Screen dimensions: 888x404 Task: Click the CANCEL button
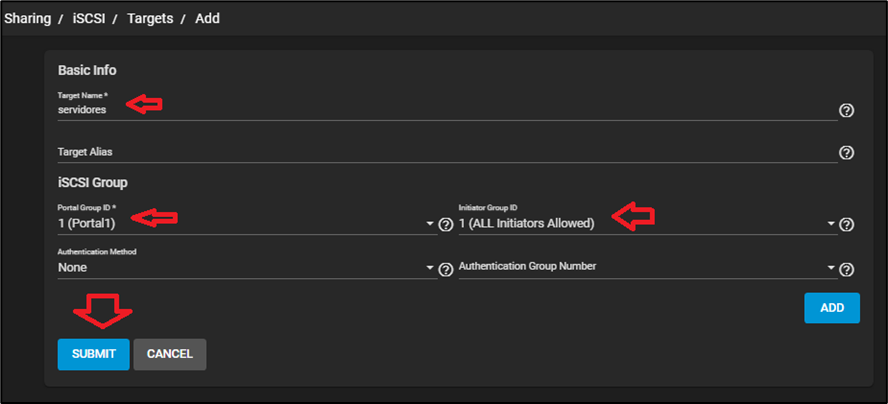[169, 354]
